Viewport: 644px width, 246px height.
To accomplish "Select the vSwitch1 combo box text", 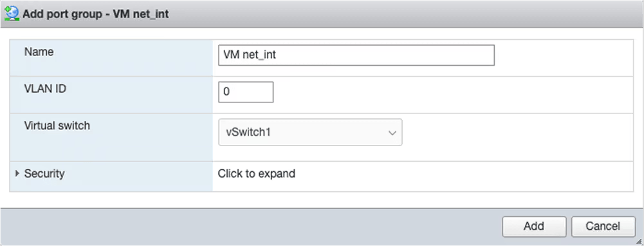I will pos(250,133).
